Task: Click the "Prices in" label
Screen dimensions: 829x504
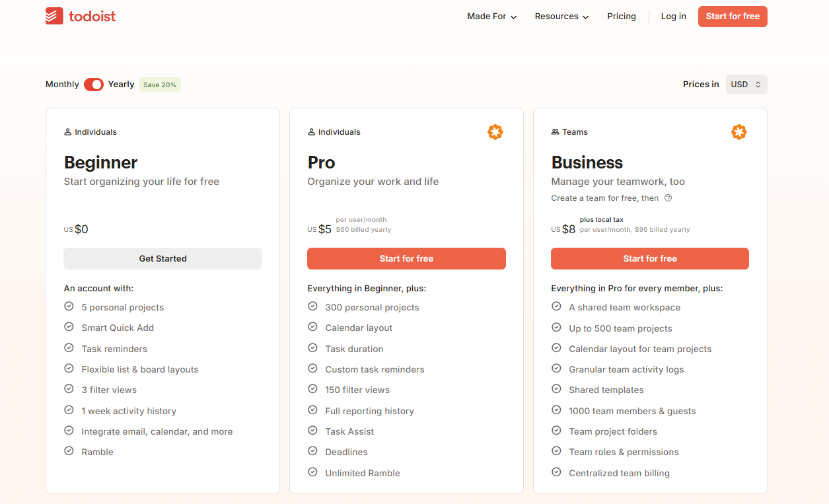Action: click(x=701, y=85)
